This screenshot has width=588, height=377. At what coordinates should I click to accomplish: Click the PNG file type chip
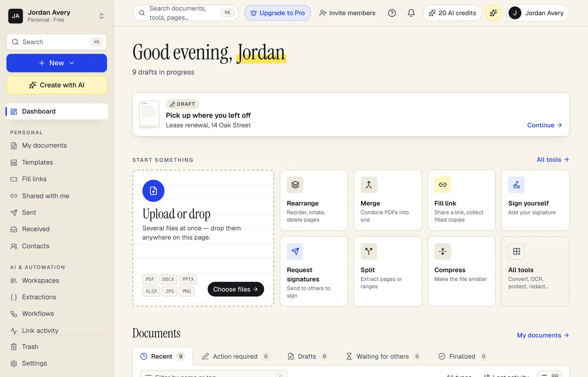[x=187, y=291]
